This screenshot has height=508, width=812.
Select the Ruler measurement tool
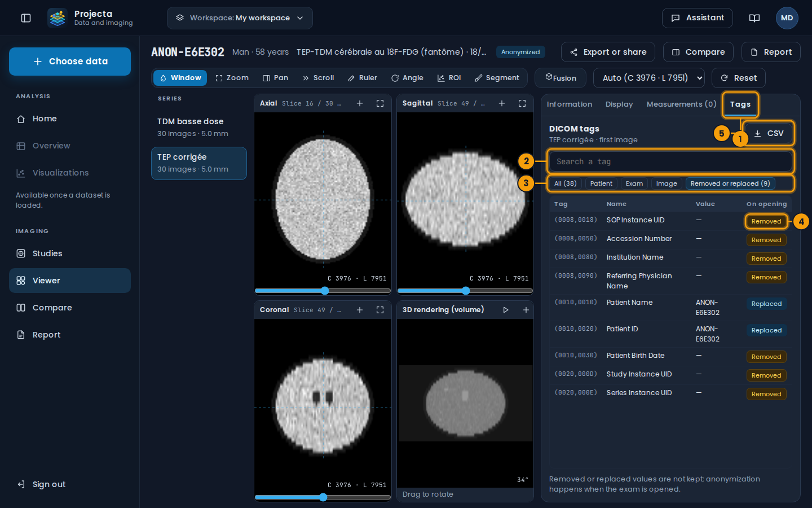pyautogui.click(x=363, y=78)
